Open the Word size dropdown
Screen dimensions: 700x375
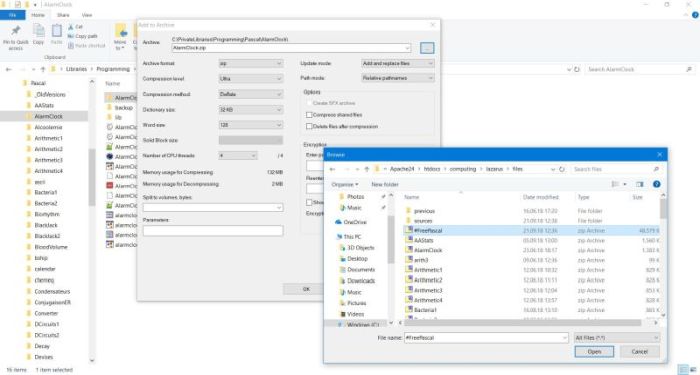click(250, 125)
